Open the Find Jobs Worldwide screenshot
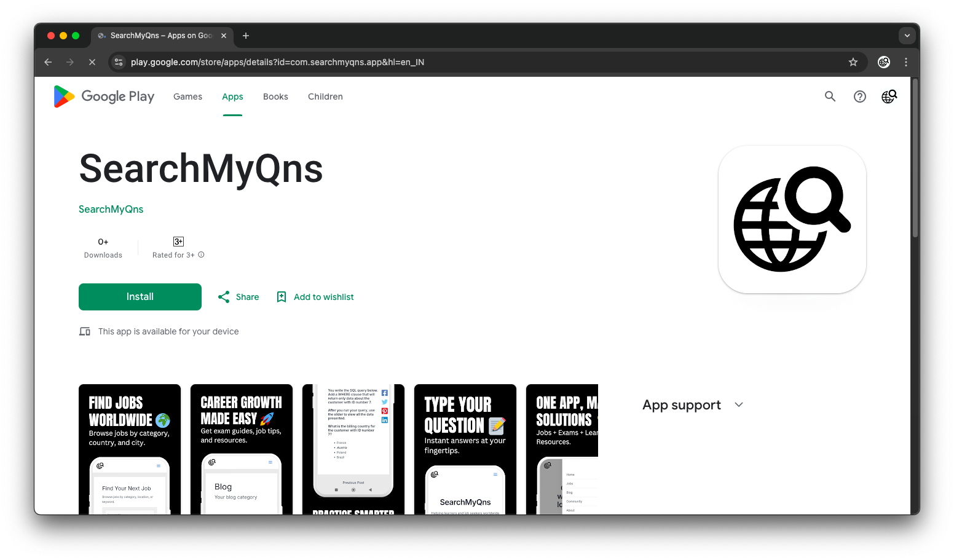The height and width of the screenshot is (560, 954). (130, 449)
